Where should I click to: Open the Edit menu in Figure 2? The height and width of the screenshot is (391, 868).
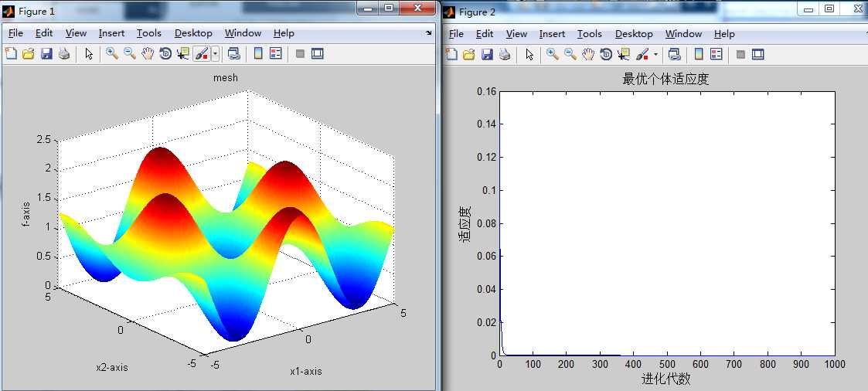[x=485, y=34]
